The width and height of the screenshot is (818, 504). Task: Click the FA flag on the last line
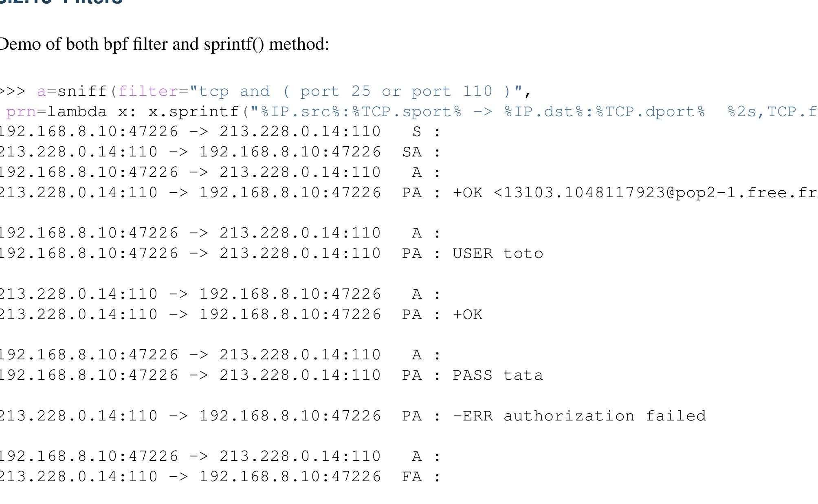point(412,477)
